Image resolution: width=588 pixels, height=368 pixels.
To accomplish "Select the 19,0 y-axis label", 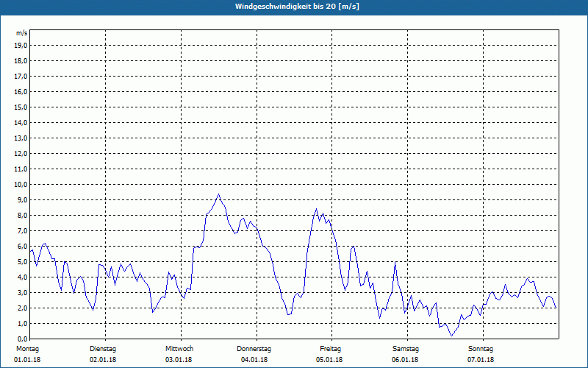I will (x=21, y=45).
